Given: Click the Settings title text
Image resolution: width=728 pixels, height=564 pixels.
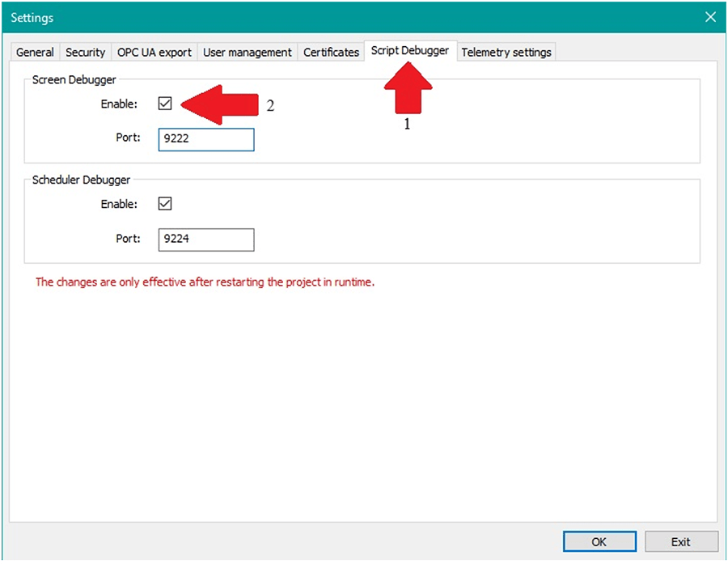Looking at the screenshot, I should 32,18.
